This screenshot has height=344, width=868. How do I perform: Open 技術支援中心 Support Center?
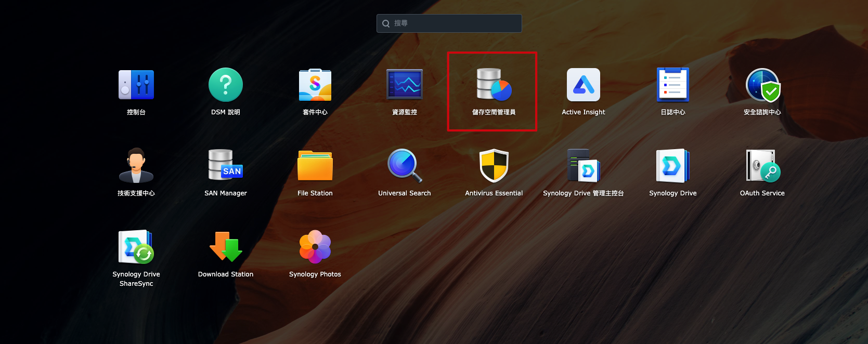(x=136, y=166)
